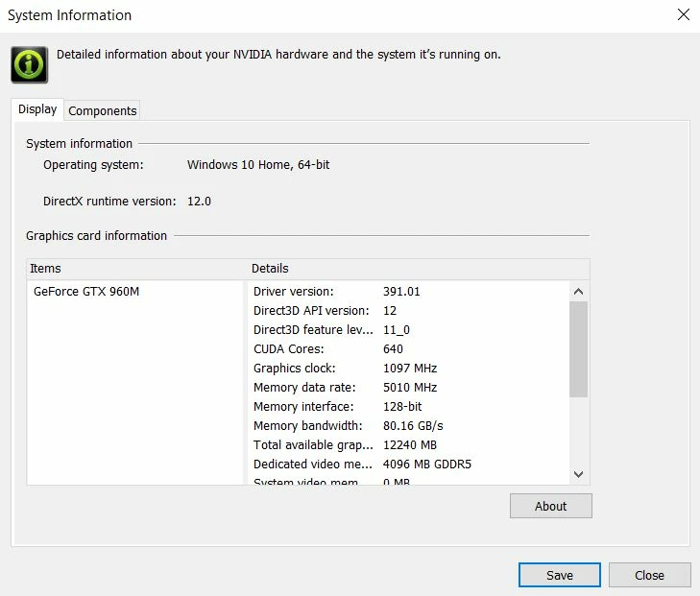The image size is (700, 596).
Task: Click the Close button
Action: [649, 575]
